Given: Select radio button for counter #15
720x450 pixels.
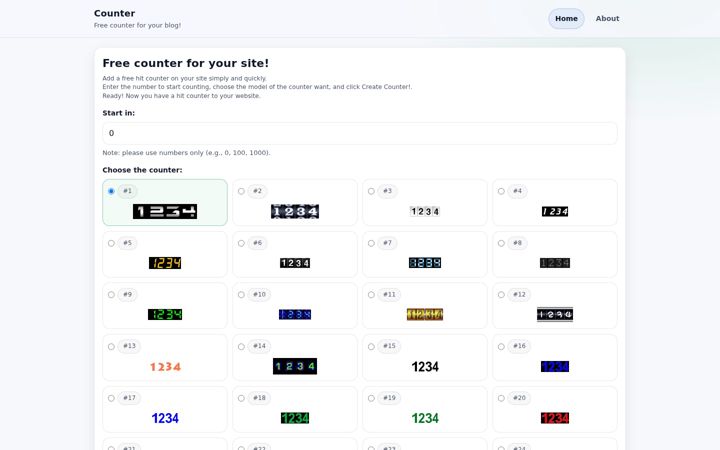Looking at the screenshot, I should 371,346.
